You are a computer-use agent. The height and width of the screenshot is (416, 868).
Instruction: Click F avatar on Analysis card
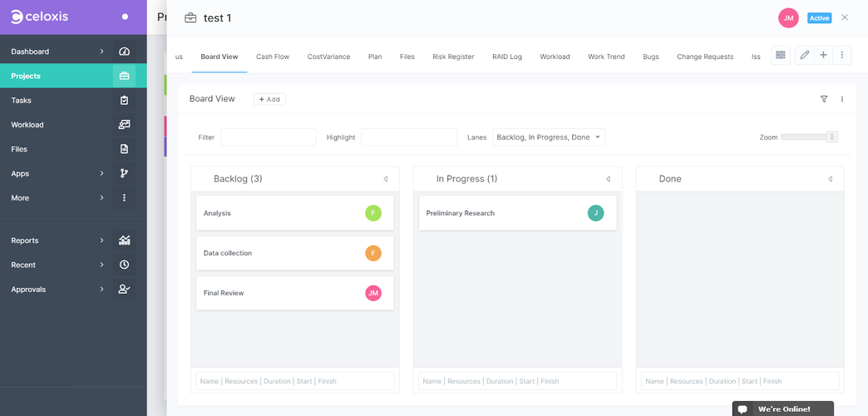[x=373, y=213]
